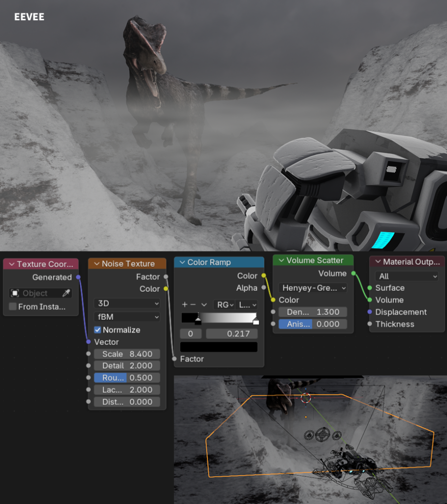
Task: Collapse the Noise Texture node
Action: tap(96, 264)
